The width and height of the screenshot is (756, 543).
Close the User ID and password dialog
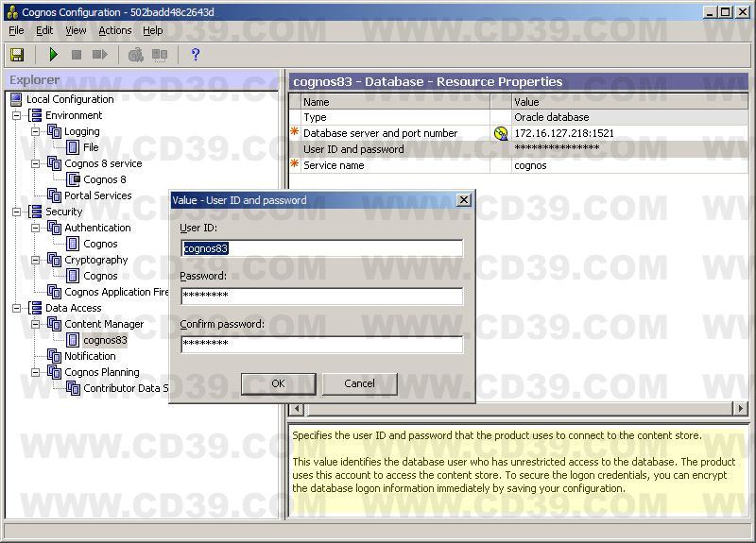(463, 200)
